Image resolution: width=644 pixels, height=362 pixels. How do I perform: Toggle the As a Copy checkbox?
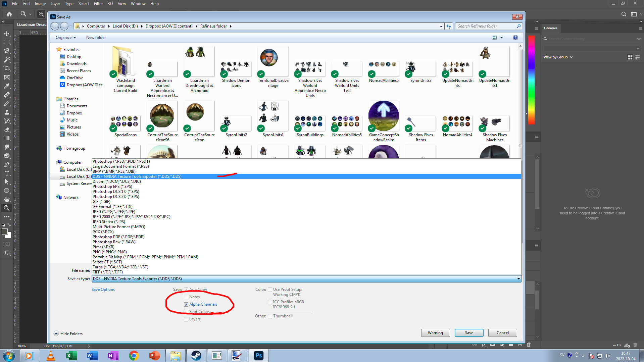[186, 290]
